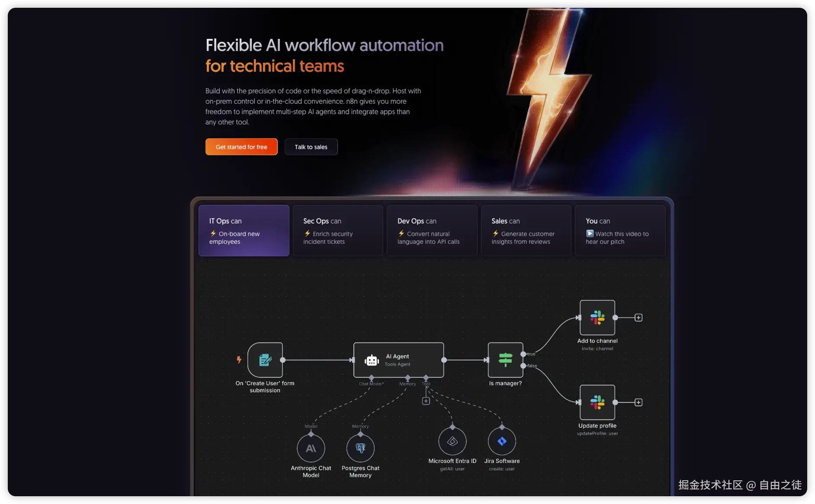The image size is (815, 504).
Task: Click the 'for technical teams' heading
Action: pos(275,66)
